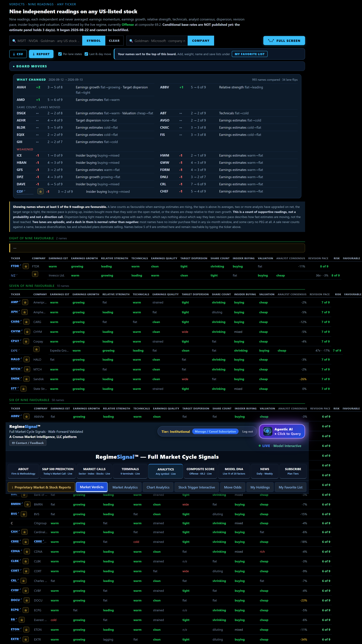Image resolution: width=362 pixels, height=644 pixels.
Task: Select the Market Analytics sub-tab
Action: 125,487
